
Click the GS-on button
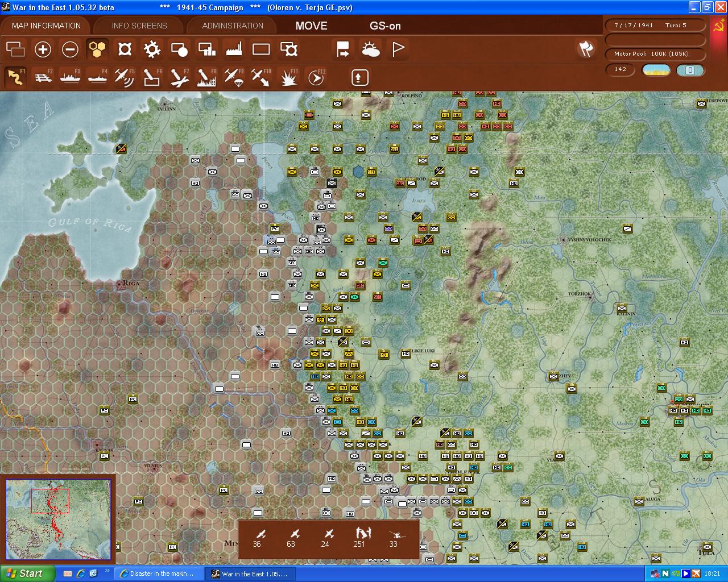(x=385, y=25)
